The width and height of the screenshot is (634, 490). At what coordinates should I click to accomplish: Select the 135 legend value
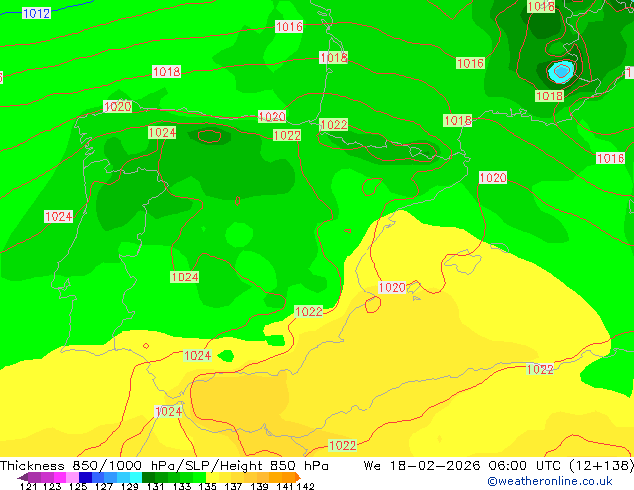coord(207,486)
